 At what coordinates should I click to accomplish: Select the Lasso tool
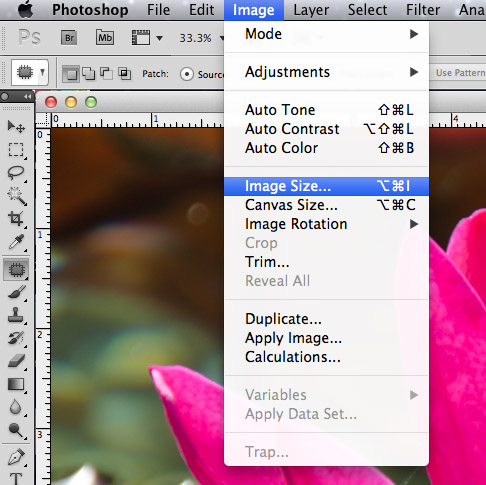(16, 173)
